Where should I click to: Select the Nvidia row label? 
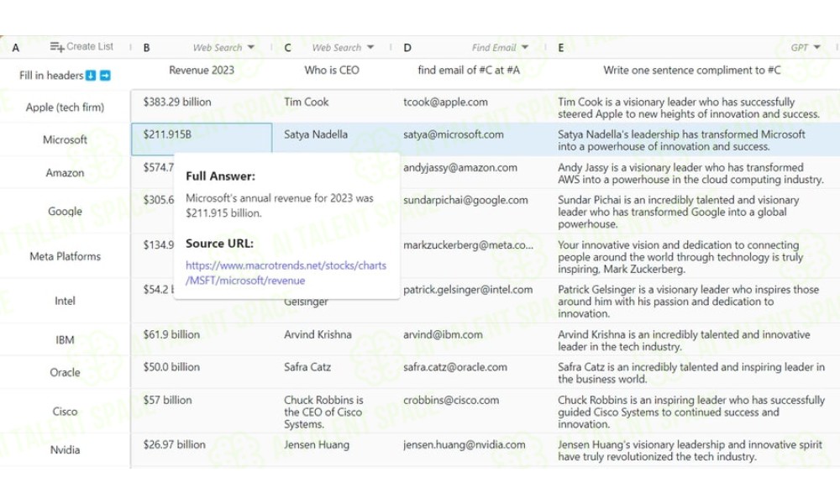coord(65,450)
